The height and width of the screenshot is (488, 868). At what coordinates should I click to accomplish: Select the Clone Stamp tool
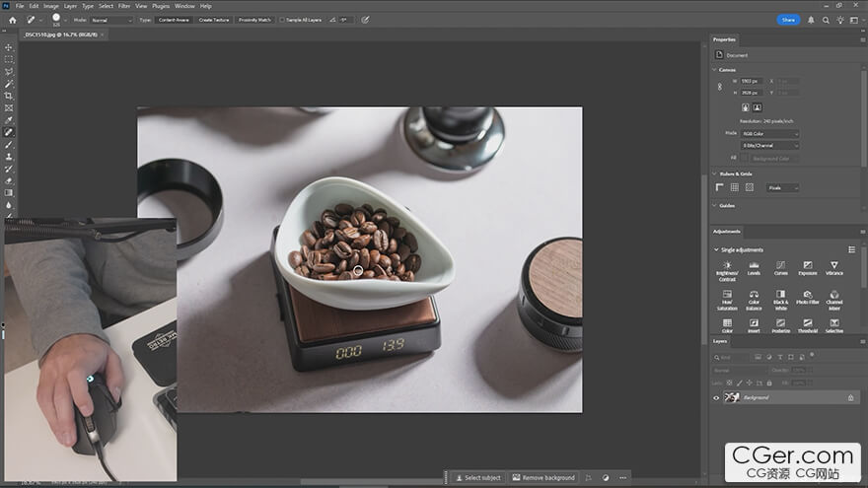pos(8,157)
